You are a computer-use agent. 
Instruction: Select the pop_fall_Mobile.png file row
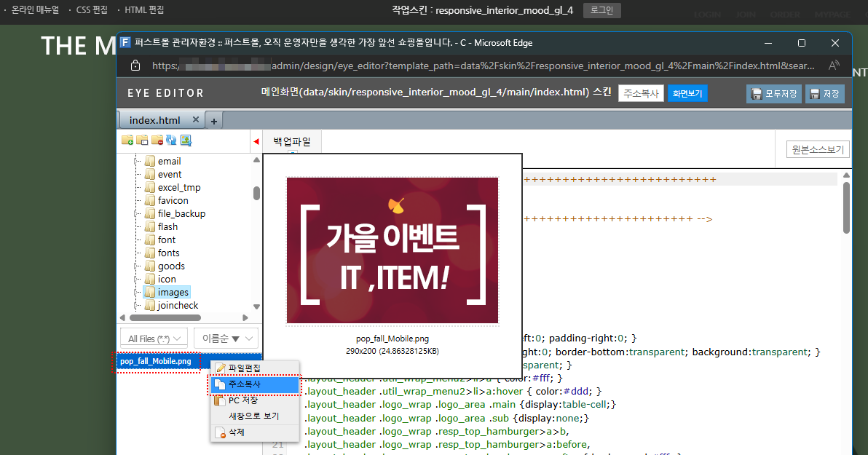click(x=188, y=362)
